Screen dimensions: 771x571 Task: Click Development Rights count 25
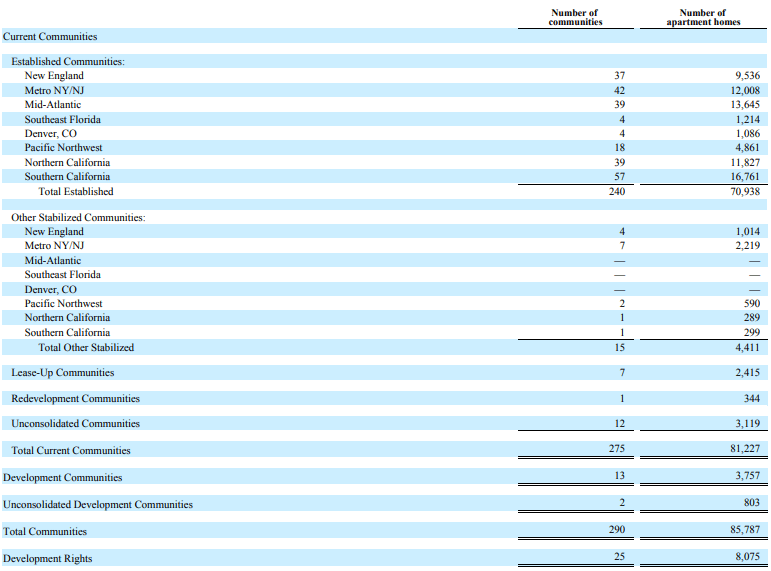tap(620, 557)
